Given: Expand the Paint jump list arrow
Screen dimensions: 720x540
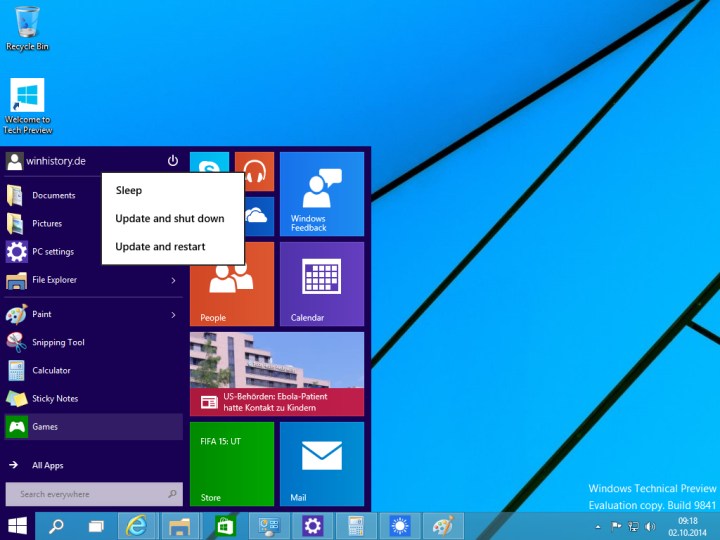Looking at the screenshot, I should click(x=174, y=315).
